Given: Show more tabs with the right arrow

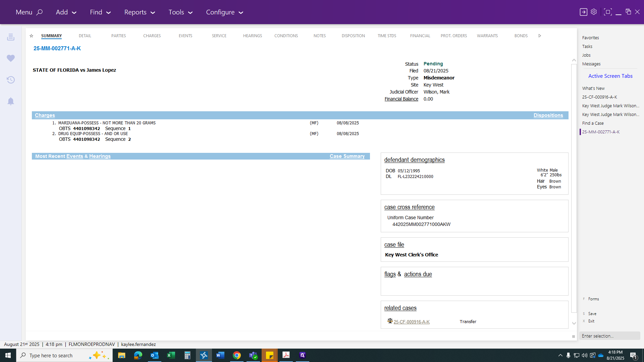Looking at the screenshot, I should tap(540, 36).
